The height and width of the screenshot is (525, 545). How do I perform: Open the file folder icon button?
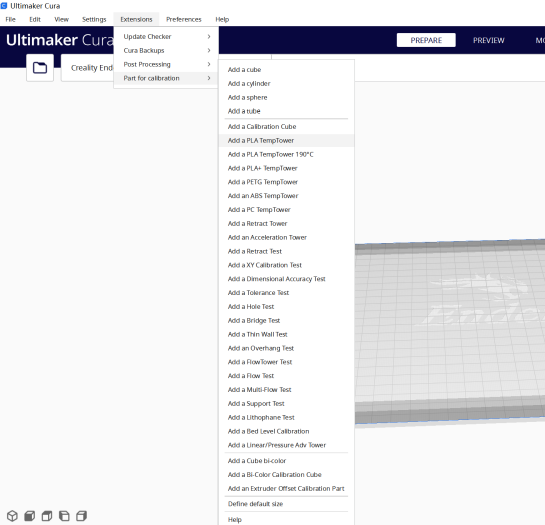pyautogui.click(x=40, y=68)
